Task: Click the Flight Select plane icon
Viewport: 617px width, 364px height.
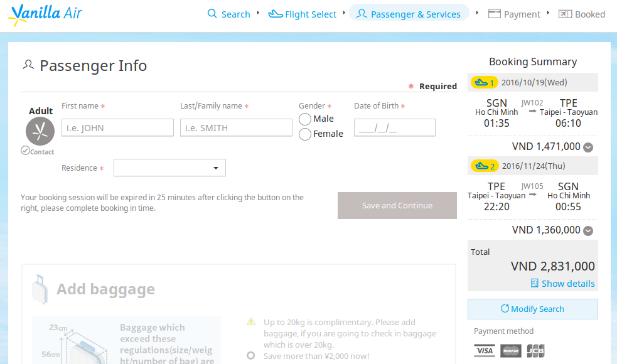Action: [x=276, y=14]
